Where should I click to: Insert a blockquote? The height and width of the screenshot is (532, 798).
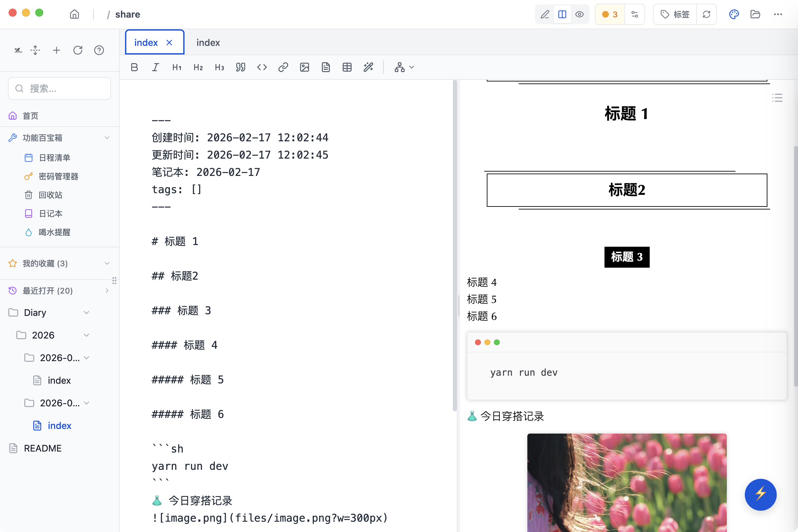pos(240,67)
